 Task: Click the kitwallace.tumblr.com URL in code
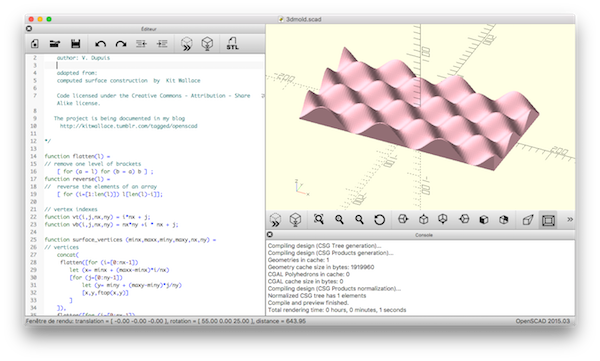[129, 126]
